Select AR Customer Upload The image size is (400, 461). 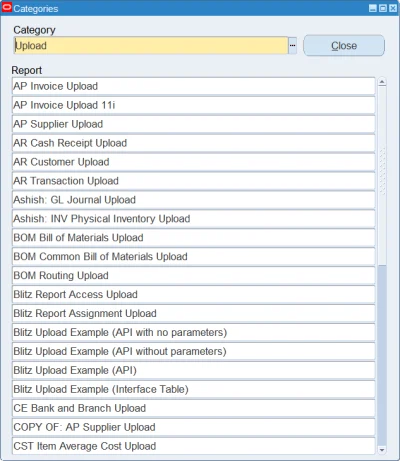pos(194,162)
